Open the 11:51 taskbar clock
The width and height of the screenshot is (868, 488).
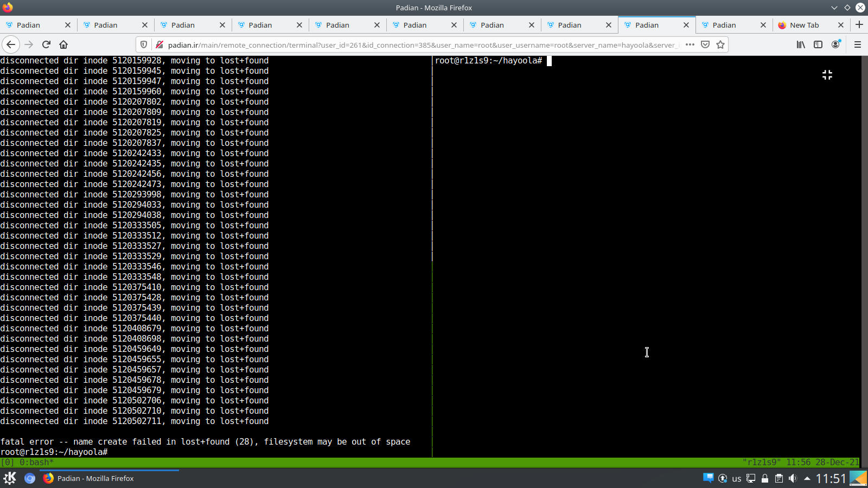(x=831, y=478)
